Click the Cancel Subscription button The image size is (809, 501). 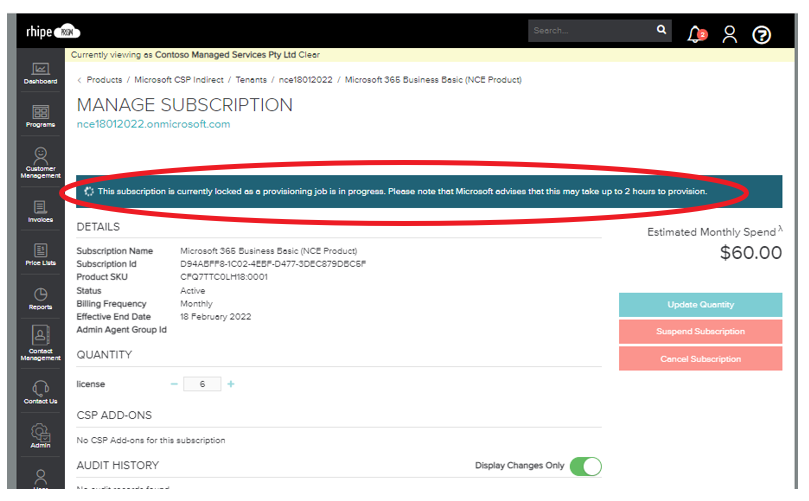pyautogui.click(x=700, y=359)
